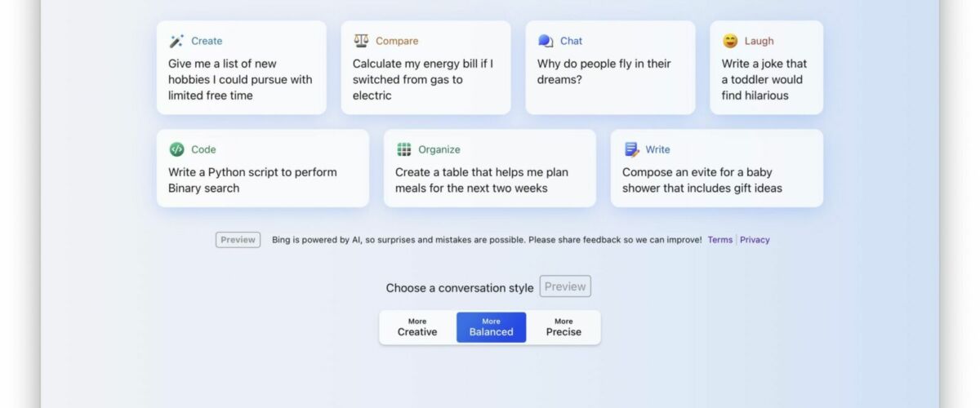This screenshot has height=408, width=980.
Task: Choose the new hobbies list suggestion
Action: [241, 68]
